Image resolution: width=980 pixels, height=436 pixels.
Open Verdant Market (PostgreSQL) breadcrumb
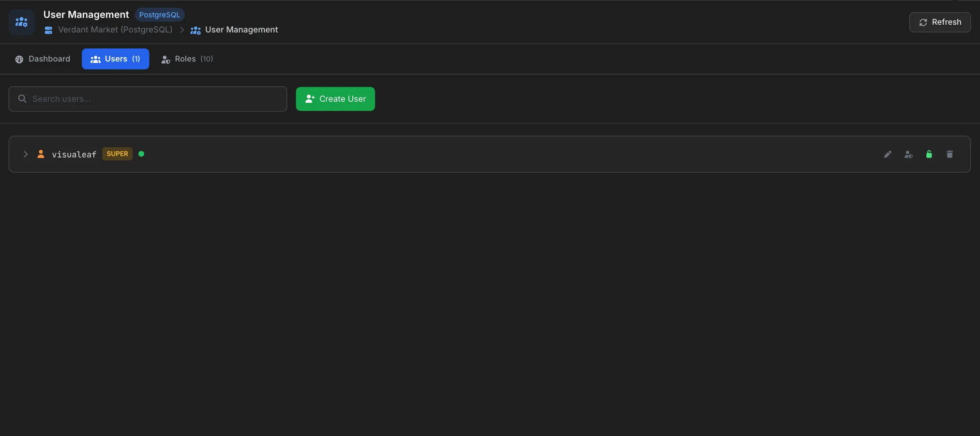click(115, 30)
